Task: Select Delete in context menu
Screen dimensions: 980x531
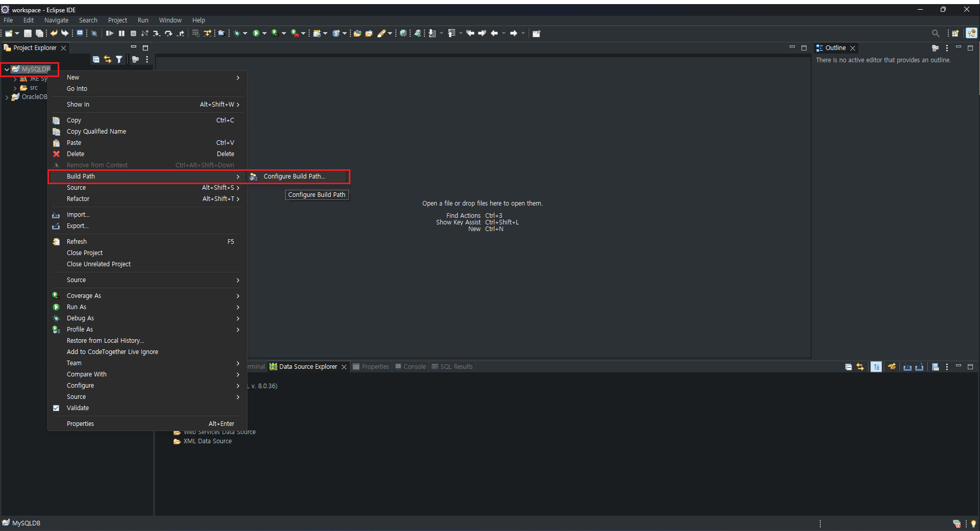Action: pyautogui.click(x=147, y=154)
